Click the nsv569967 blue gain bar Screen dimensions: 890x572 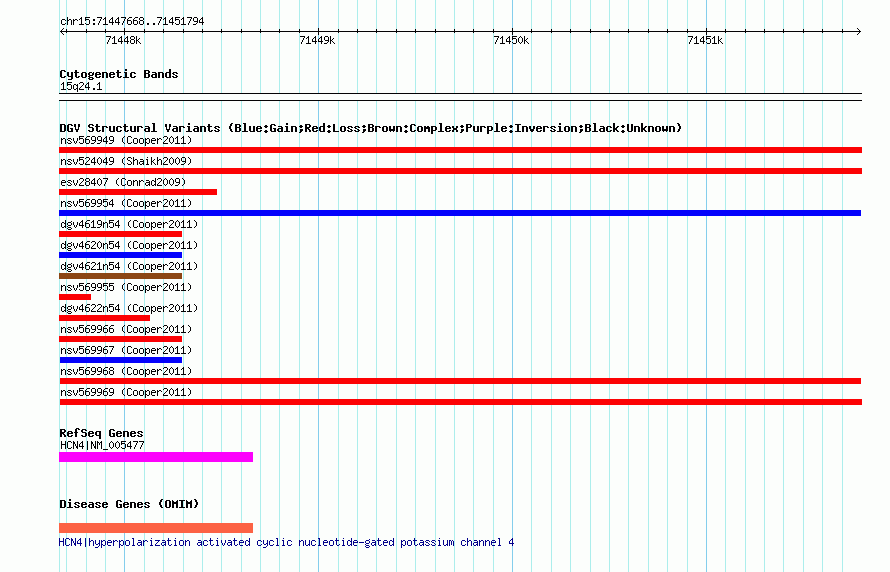pos(120,360)
